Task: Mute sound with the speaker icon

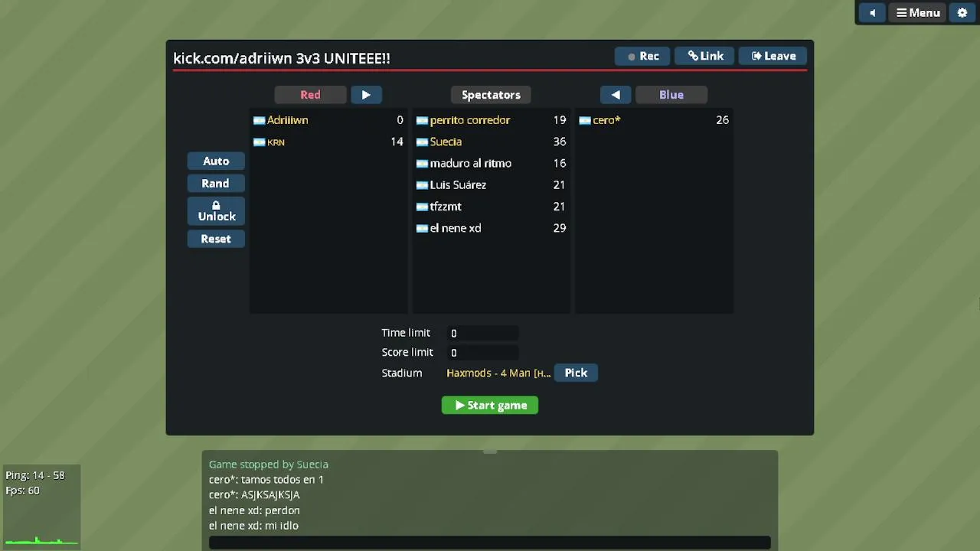Action: point(872,12)
